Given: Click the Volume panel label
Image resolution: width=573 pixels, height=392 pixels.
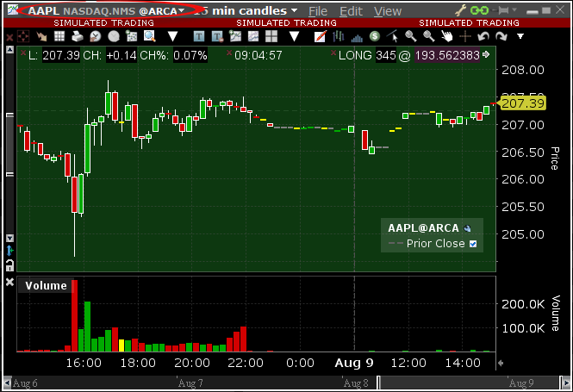Looking at the screenshot, I should [46, 285].
